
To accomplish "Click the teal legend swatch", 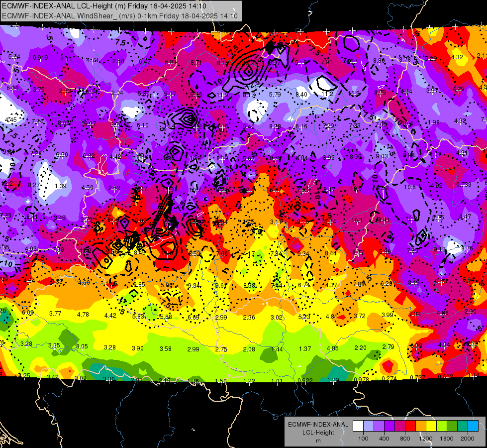I will click(x=463, y=426).
